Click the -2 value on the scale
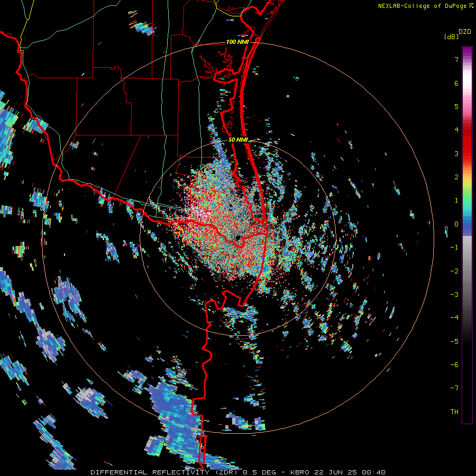 point(454,271)
